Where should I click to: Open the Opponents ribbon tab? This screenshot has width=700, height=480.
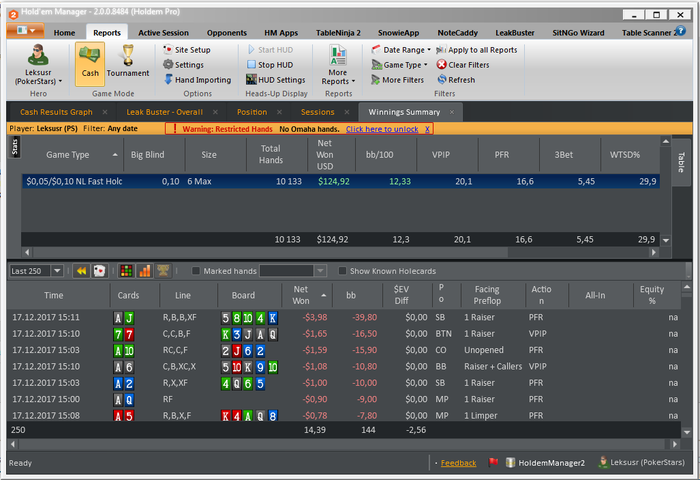point(227,33)
